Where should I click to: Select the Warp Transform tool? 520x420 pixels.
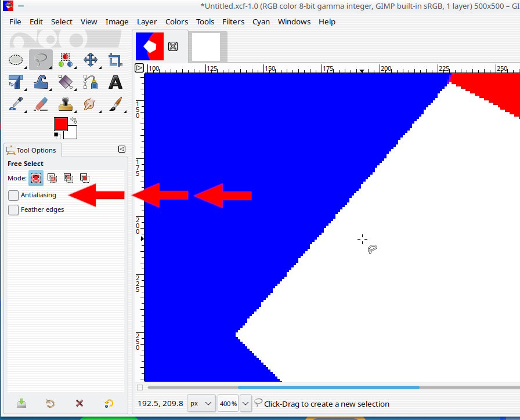click(41, 82)
